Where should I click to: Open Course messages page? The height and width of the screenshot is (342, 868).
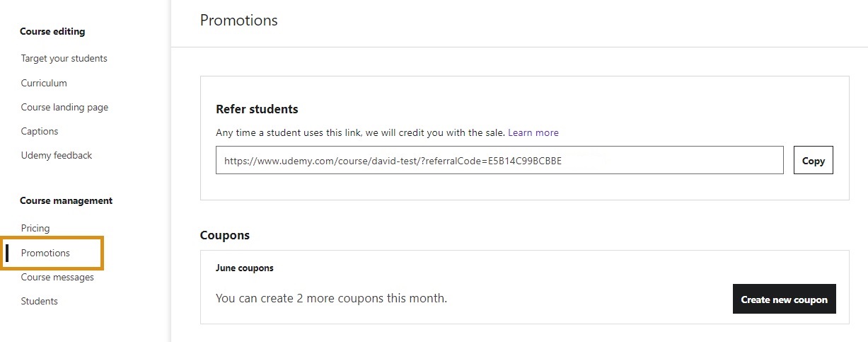pos(57,278)
